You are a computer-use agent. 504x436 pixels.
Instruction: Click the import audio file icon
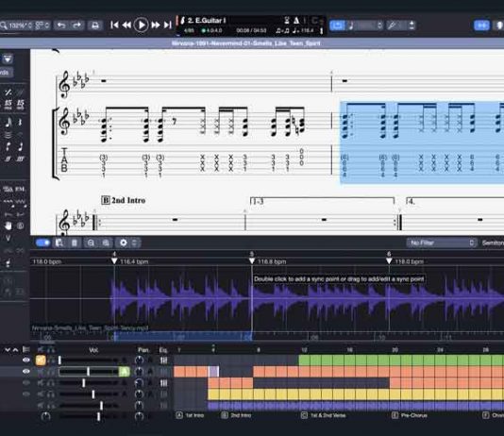point(59,243)
